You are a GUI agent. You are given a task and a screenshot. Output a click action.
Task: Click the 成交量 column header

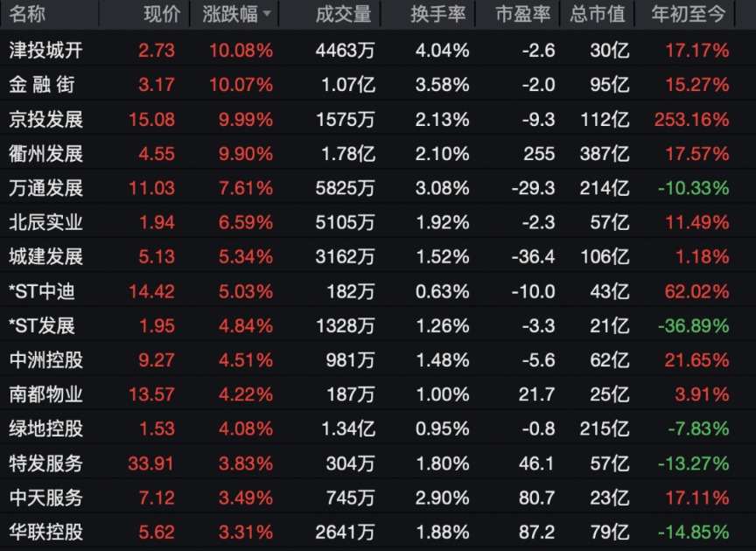343,14
